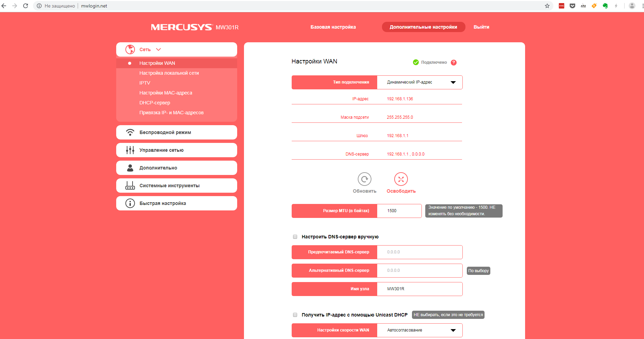Screen dimensions: 644x339
Task: Click the Обновить renew circle icon
Action: coord(365,179)
